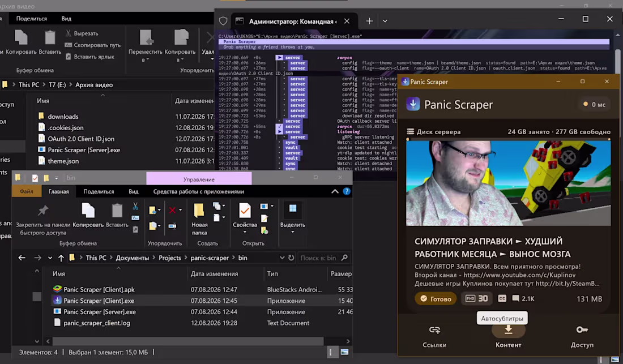Click the Свойства checkmark icon in bin window

245,211
